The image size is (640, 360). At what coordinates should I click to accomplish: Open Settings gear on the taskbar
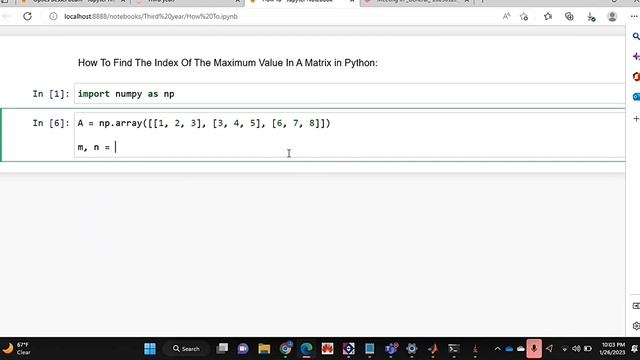[412, 349]
